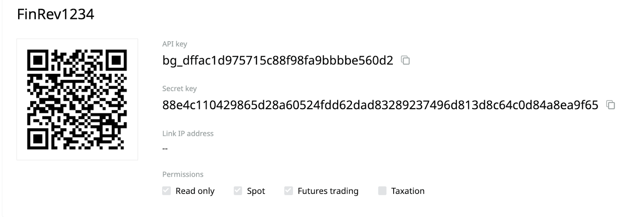
Task: Click the Permissions label
Action: pyautogui.click(x=183, y=174)
